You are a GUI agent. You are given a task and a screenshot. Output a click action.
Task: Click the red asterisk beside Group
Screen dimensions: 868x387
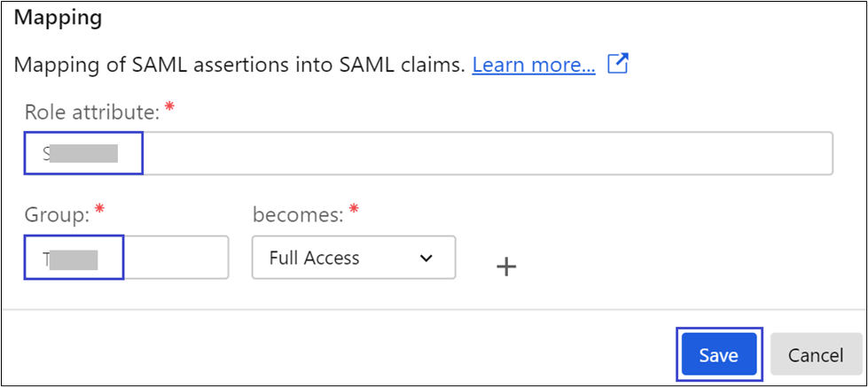click(100, 209)
